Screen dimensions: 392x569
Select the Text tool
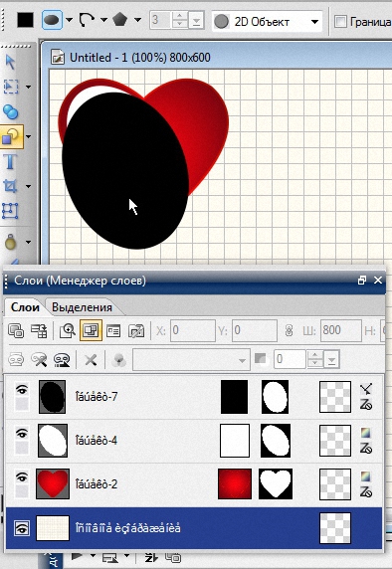tap(10, 161)
